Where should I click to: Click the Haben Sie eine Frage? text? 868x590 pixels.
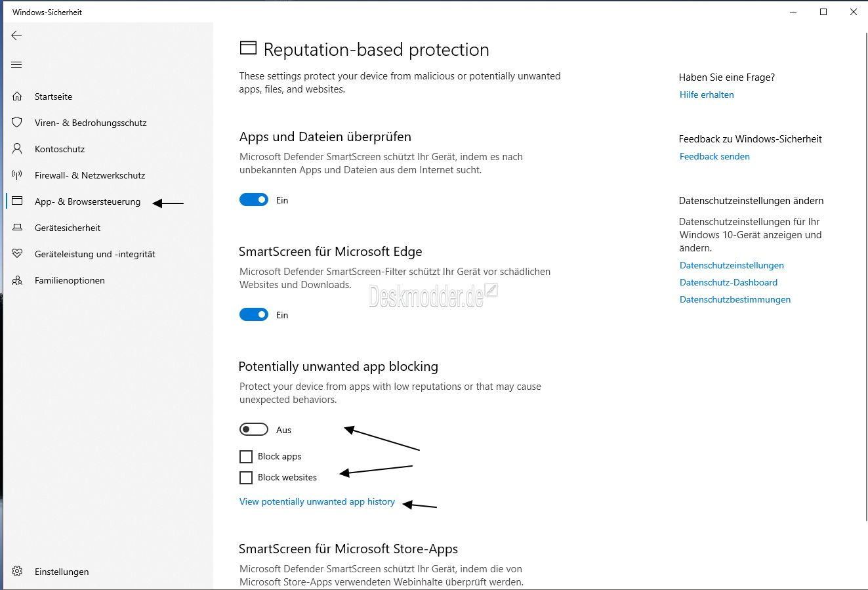pos(727,77)
